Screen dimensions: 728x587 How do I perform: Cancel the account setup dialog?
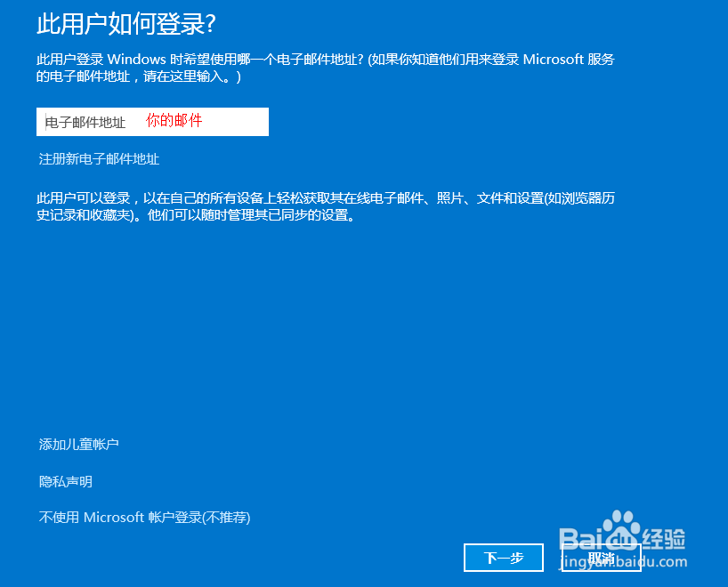click(x=602, y=559)
